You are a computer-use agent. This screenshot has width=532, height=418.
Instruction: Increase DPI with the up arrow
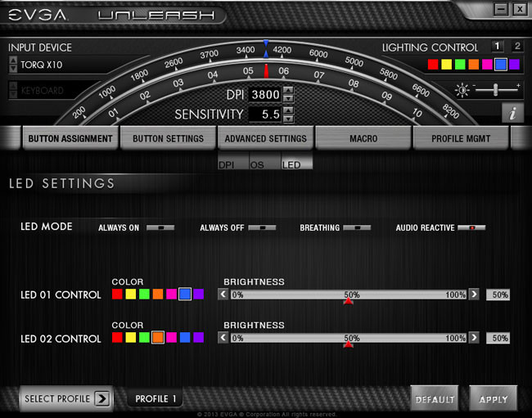point(288,91)
